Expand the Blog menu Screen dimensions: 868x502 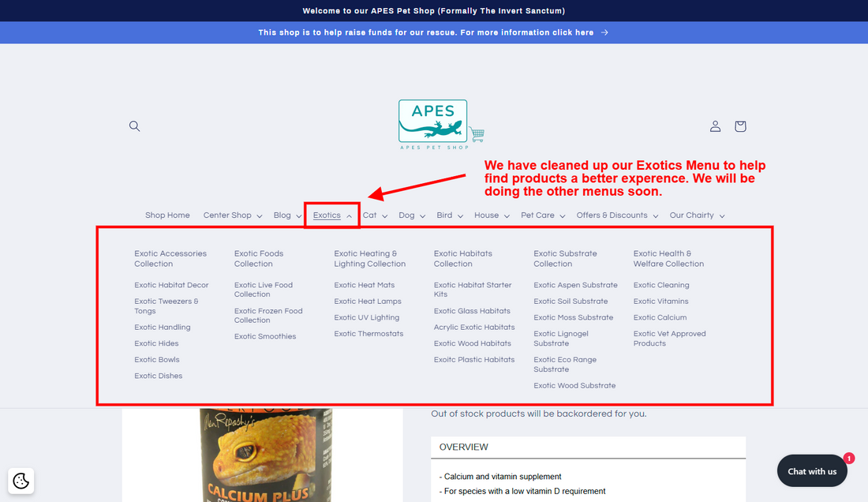point(287,215)
